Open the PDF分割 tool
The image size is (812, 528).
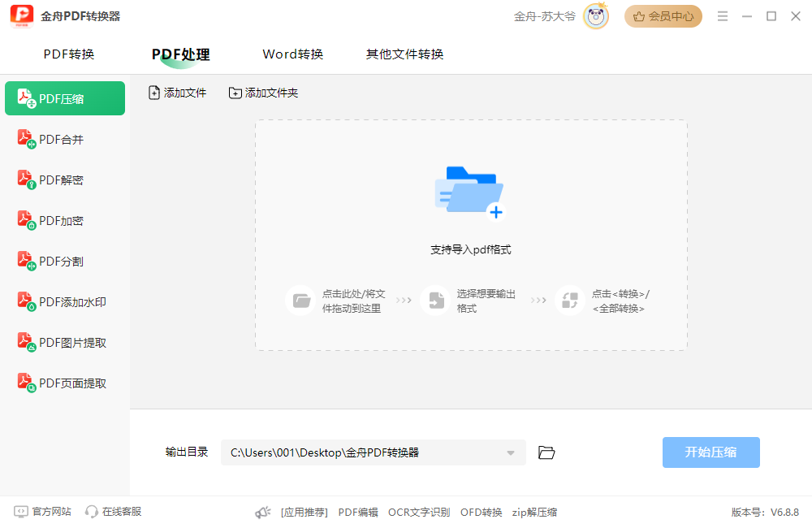click(62, 262)
